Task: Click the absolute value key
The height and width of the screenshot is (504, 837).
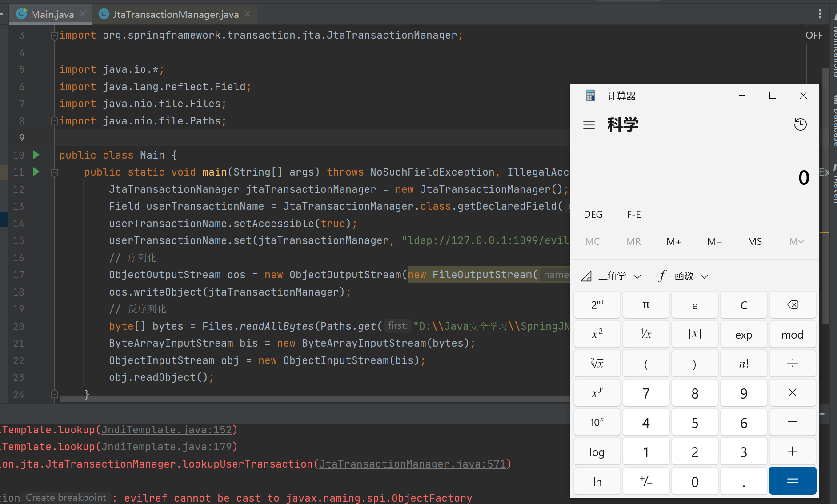Action: point(695,334)
